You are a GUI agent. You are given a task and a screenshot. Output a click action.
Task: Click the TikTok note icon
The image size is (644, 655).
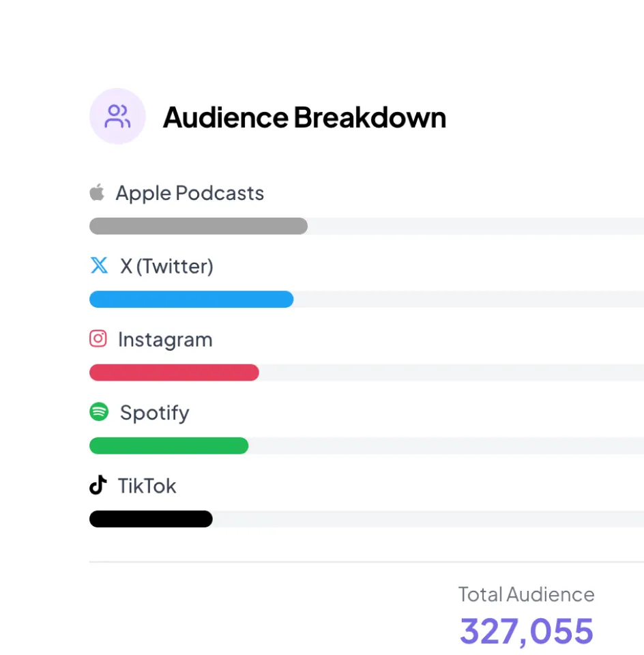click(97, 485)
